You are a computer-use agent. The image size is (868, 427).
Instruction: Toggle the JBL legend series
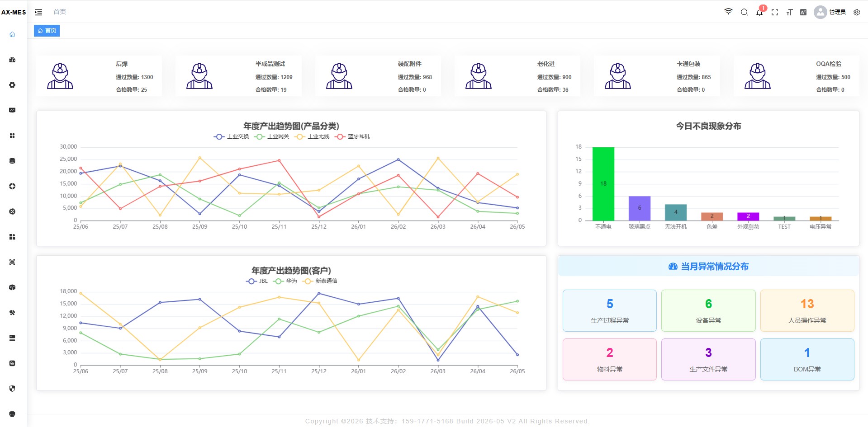point(256,281)
